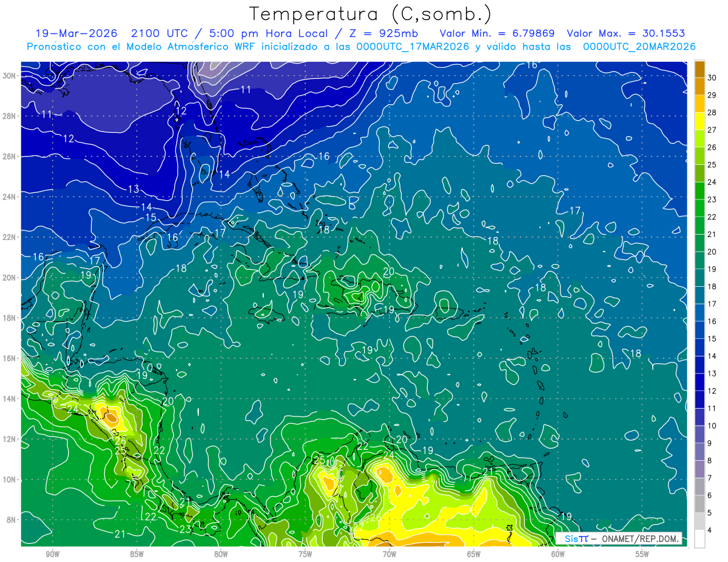Click color scale number "29"
The image size is (728, 562).
(x=712, y=95)
